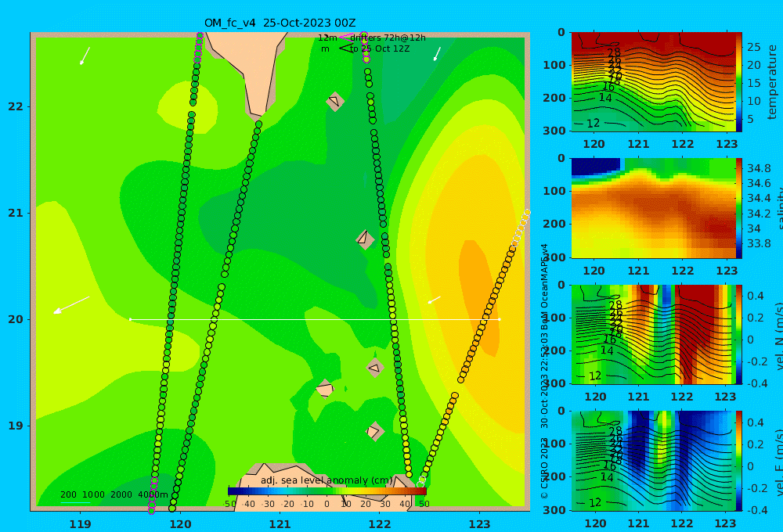Click the magenta drifter arrowhead in the legend

coord(345,38)
